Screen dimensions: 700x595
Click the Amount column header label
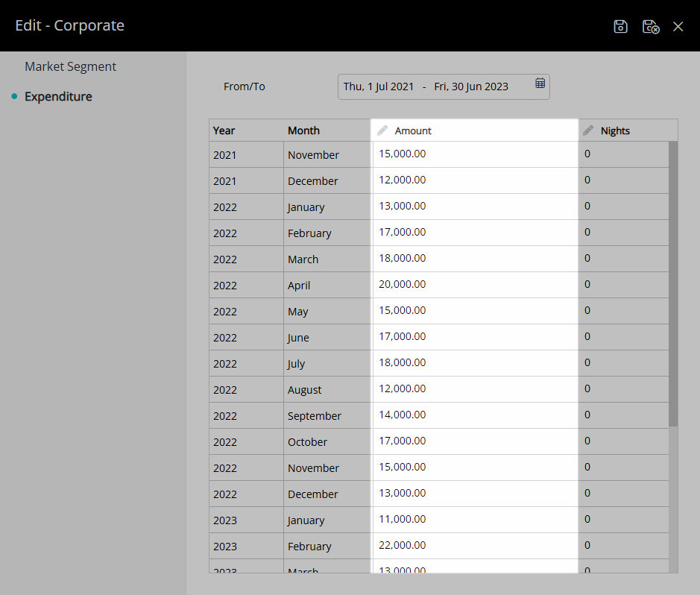pos(413,130)
